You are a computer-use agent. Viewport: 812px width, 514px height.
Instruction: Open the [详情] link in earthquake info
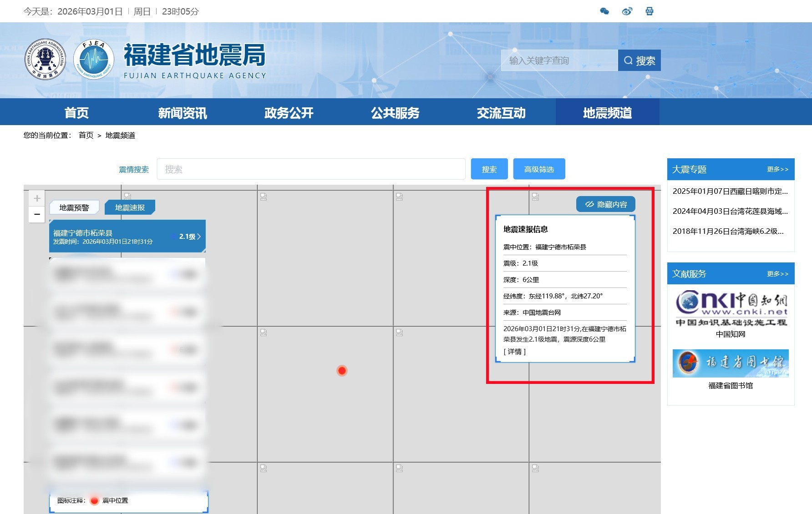click(515, 352)
